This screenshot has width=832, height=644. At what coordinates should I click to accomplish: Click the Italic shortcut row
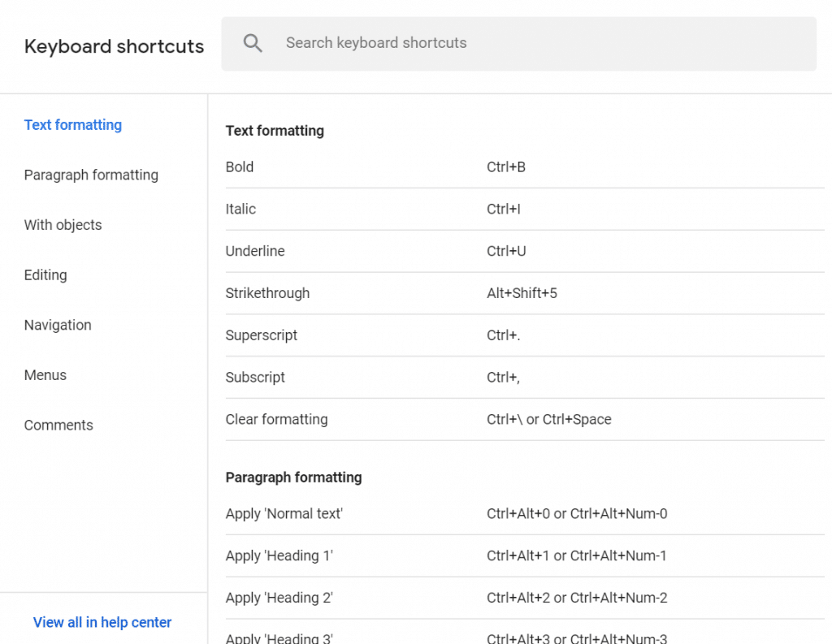[524, 210]
